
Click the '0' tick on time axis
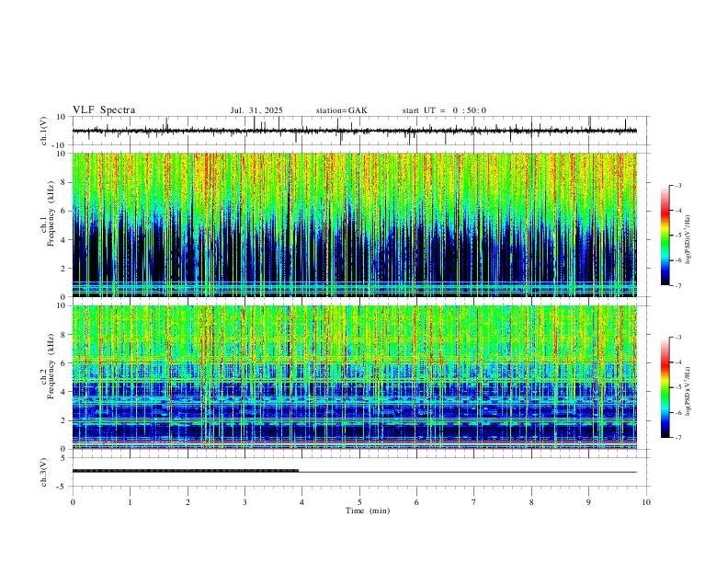tap(73, 502)
